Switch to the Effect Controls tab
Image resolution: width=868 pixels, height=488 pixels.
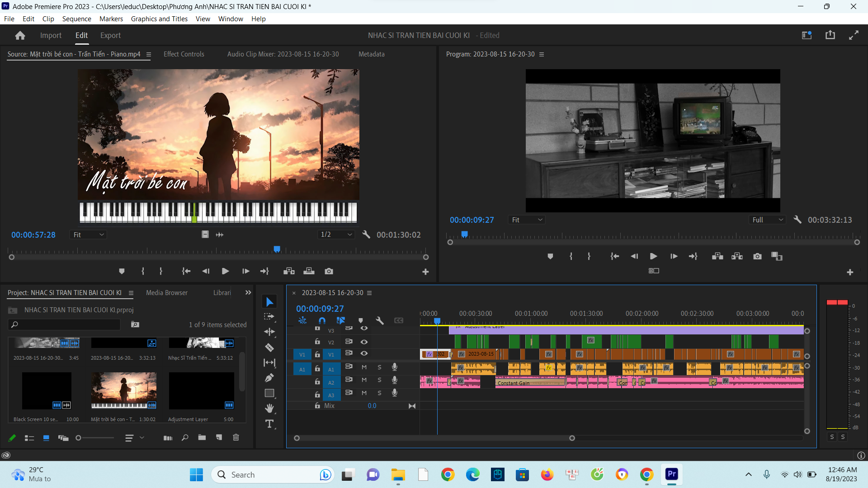[x=184, y=54]
